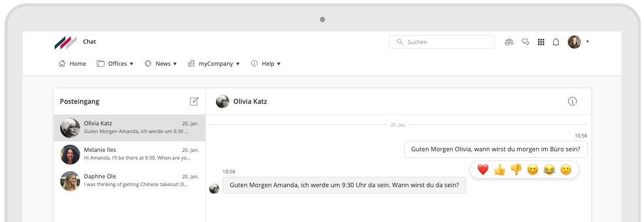Click Olivia's reply about 9:30 Uhr
This screenshot has height=222, width=644.
tap(344, 185)
